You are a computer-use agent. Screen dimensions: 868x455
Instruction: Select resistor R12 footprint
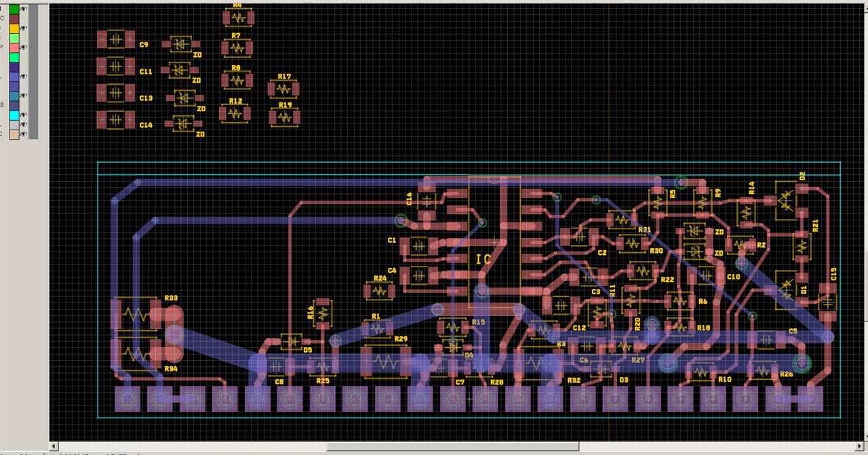click(235, 113)
